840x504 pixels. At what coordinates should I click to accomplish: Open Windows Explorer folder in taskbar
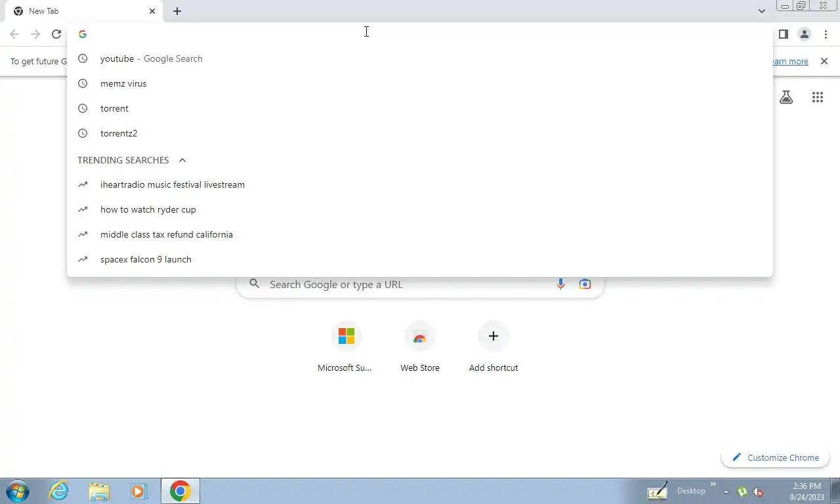(99, 491)
